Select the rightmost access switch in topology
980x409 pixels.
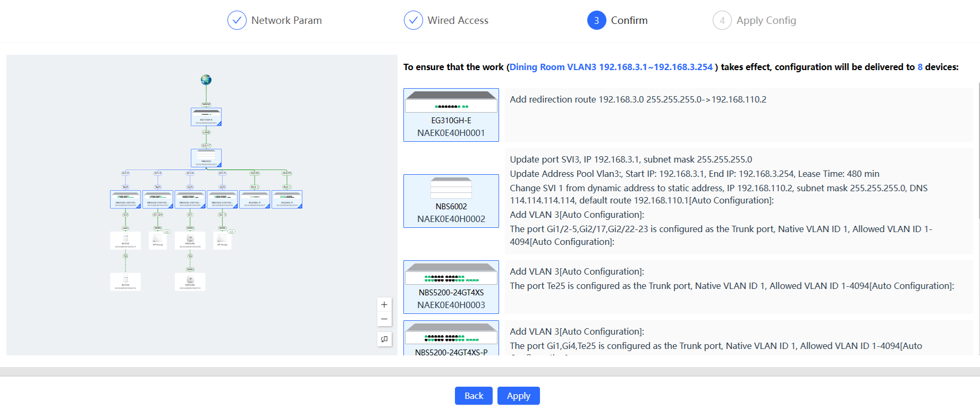[287, 199]
